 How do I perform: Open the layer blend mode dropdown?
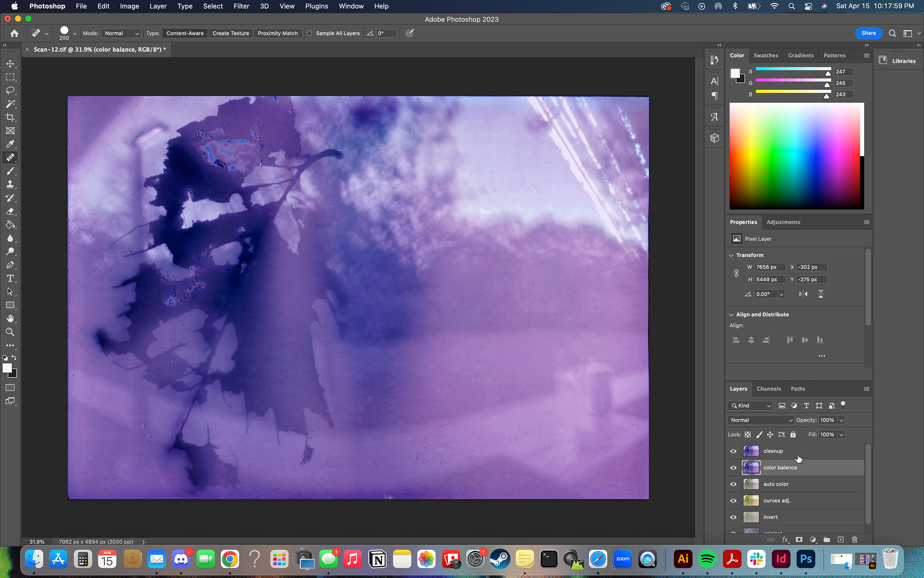(x=760, y=420)
